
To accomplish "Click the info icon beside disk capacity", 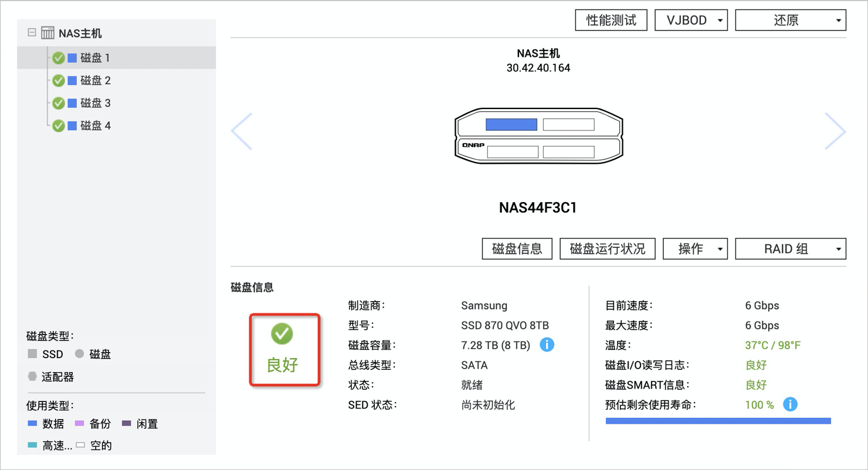I will coord(547,345).
